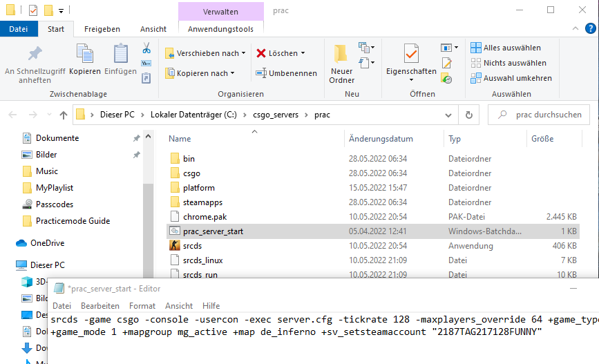
Task: Select the chrome.pak file
Action: [x=373, y=217]
